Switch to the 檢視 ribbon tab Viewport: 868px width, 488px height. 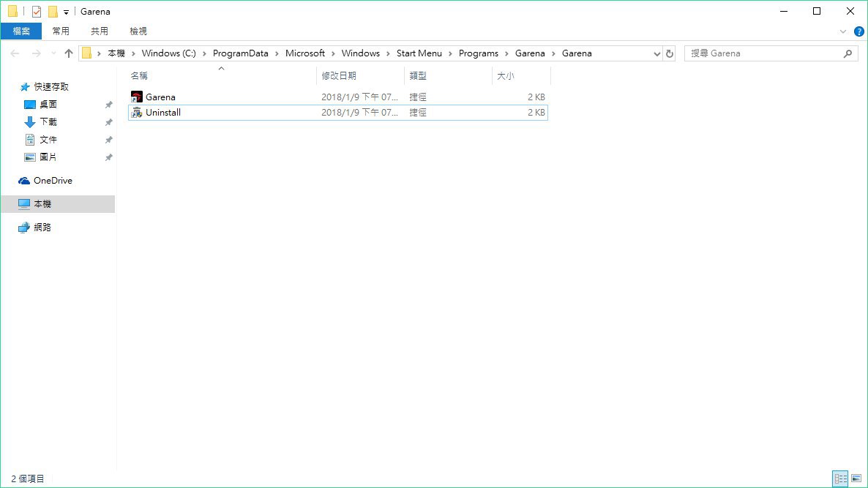pyautogui.click(x=138, y=31)
